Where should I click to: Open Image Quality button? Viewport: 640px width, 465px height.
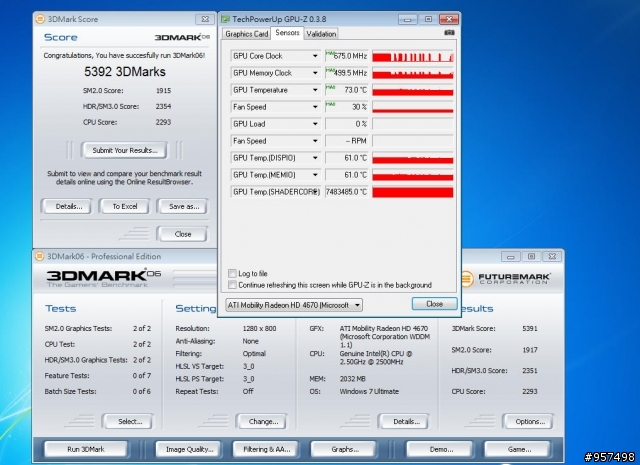(x=189, y=449)
